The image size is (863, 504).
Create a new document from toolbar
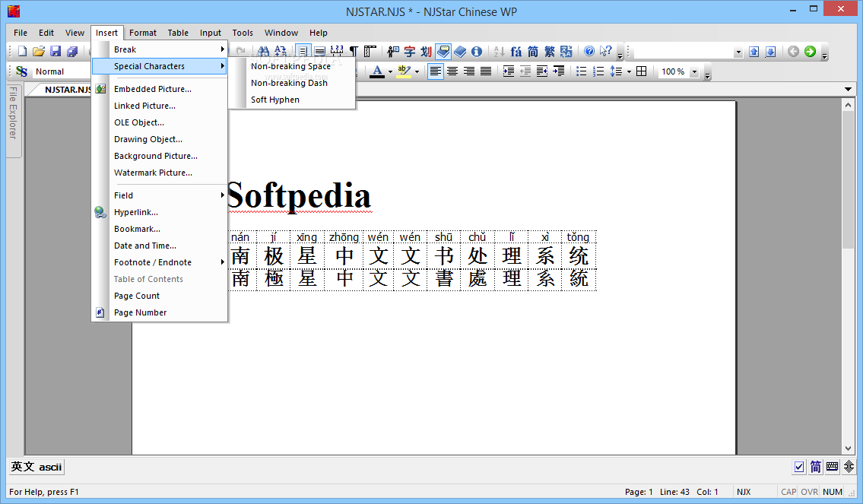coord(22,51)
